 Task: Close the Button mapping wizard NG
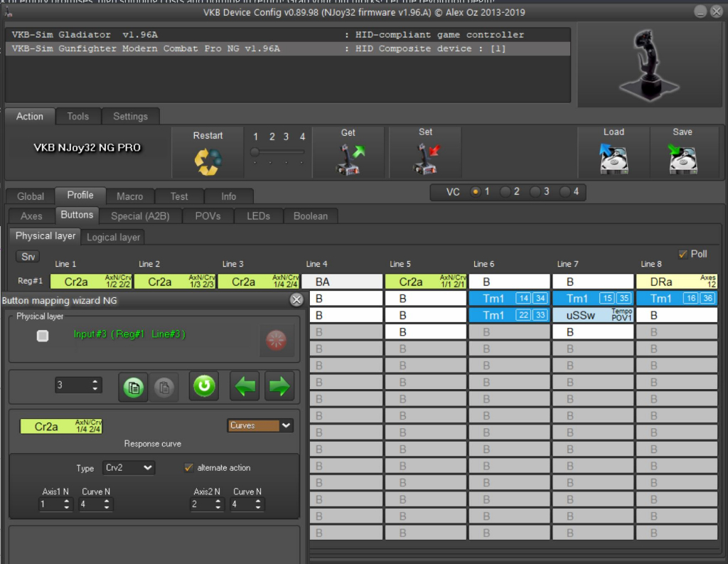296,299
